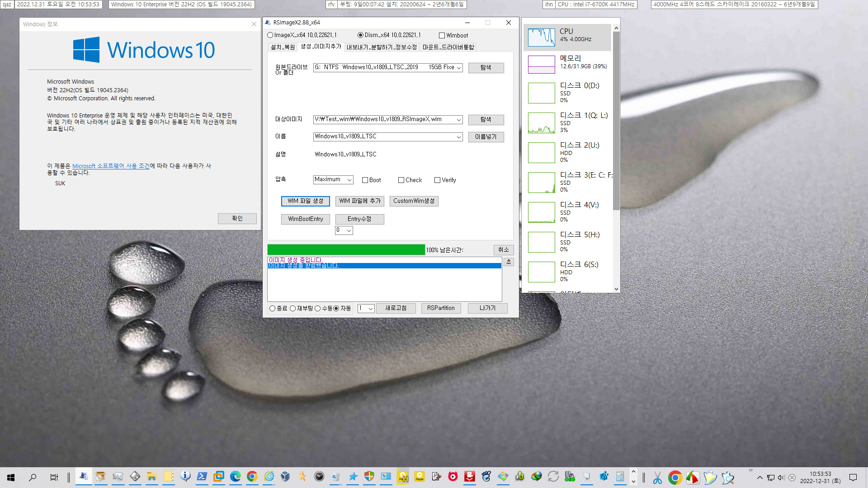Enable the Verify checkbox
Image resolution: width=868 pixels, height=488 pixels.
437,180
